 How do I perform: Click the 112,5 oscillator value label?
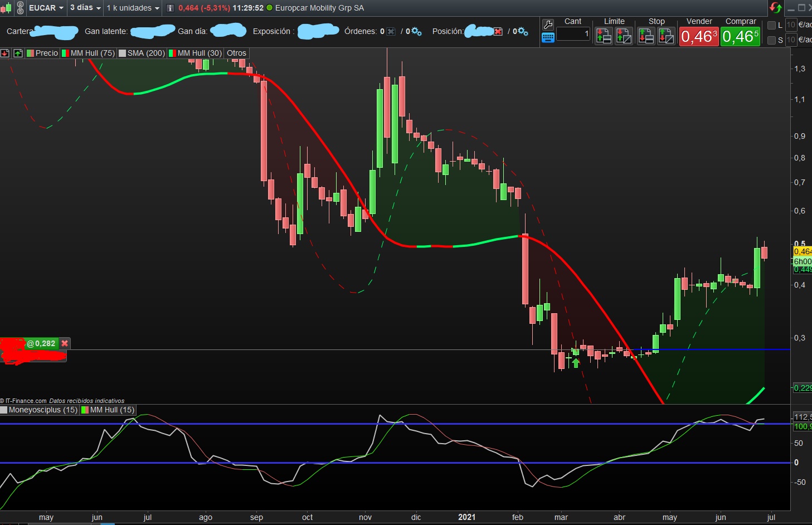coord(803,417)
